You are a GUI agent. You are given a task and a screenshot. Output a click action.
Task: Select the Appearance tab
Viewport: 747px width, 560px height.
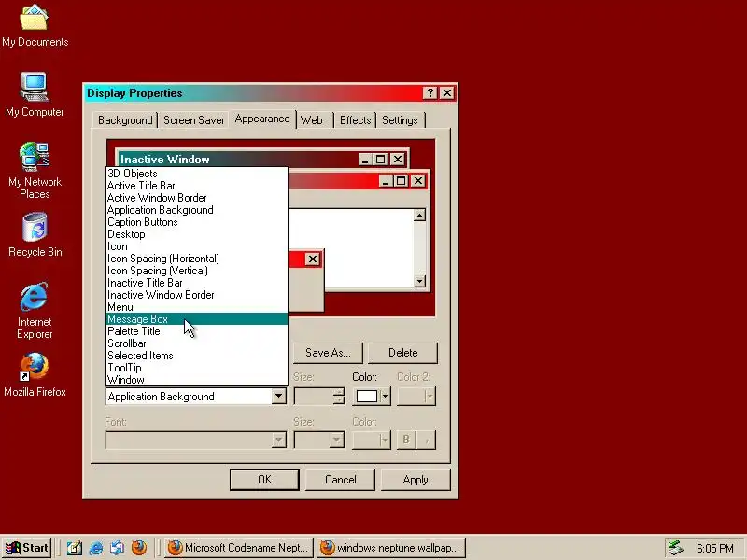coord(262,119)
